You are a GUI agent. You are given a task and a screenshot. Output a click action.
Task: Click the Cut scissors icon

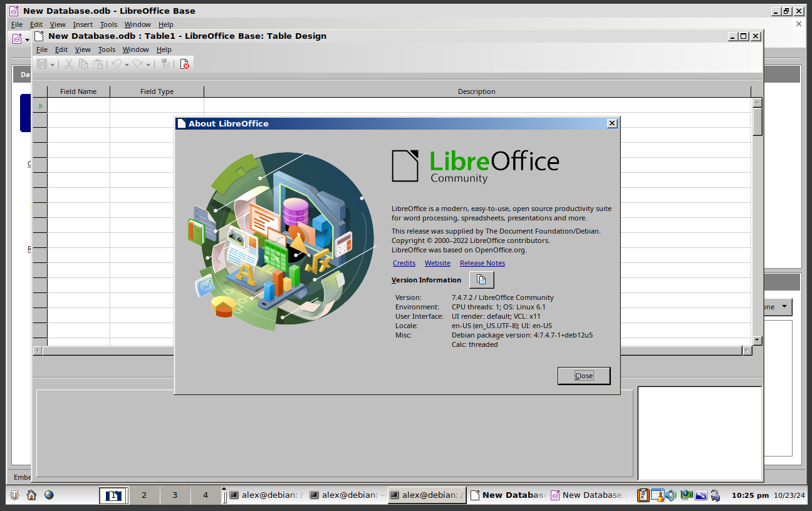pos(69,64)
